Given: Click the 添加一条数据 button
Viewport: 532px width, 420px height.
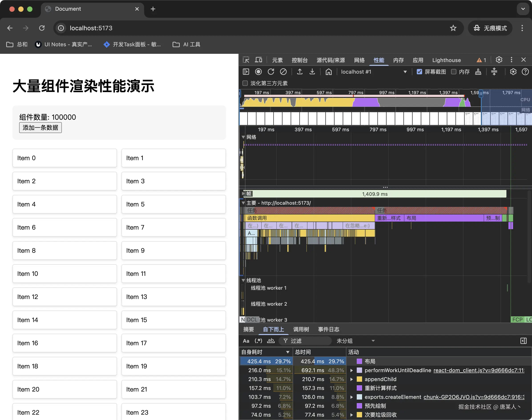Looking at the screenshot, I should [40, 128].
